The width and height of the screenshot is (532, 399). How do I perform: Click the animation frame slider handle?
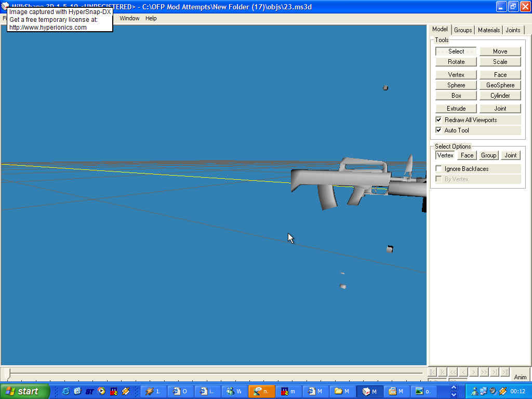pyautogui.click(x=7, y=373)
